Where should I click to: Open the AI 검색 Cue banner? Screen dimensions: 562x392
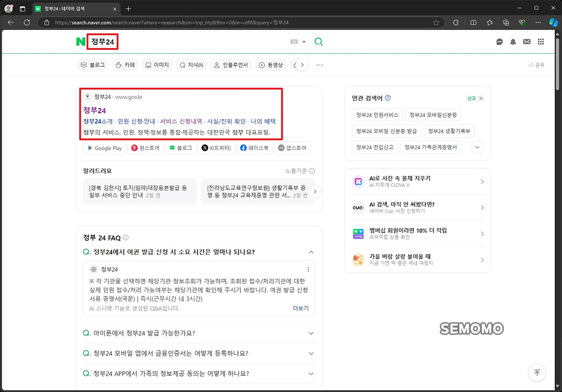point(418,208)
